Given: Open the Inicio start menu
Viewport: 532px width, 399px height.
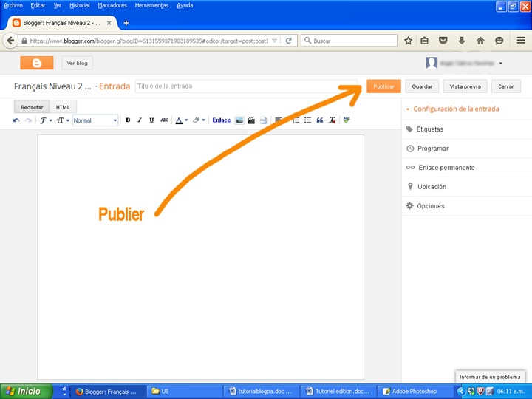Looking at the screenshot, I should (x=26, y=391).
